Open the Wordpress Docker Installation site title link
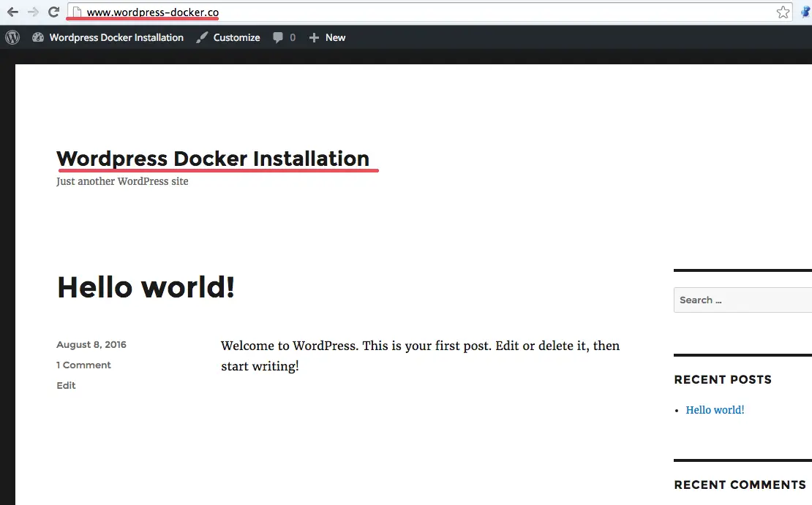The width and height of the screenshot is (812, 505). click(213, 159)
